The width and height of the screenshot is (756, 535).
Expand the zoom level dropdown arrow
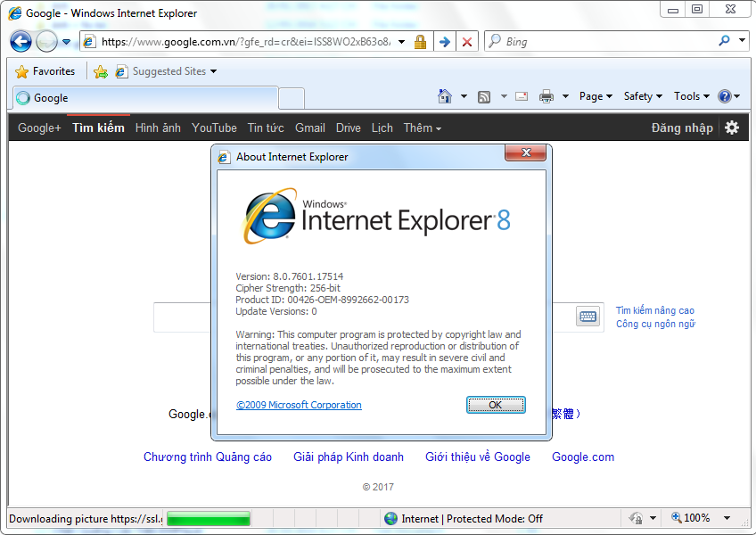pyautogui.click(x=727, y=518)
